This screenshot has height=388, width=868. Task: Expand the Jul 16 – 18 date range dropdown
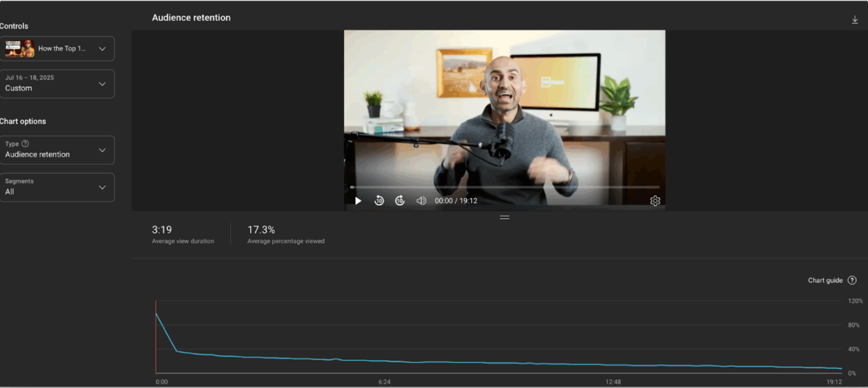(x=102, y=84)
